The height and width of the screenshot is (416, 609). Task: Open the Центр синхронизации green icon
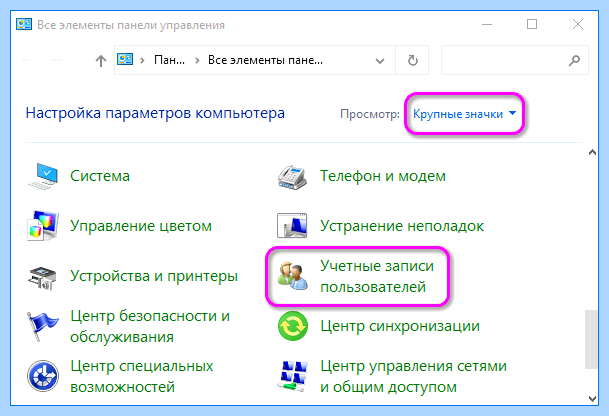(293, 326)
